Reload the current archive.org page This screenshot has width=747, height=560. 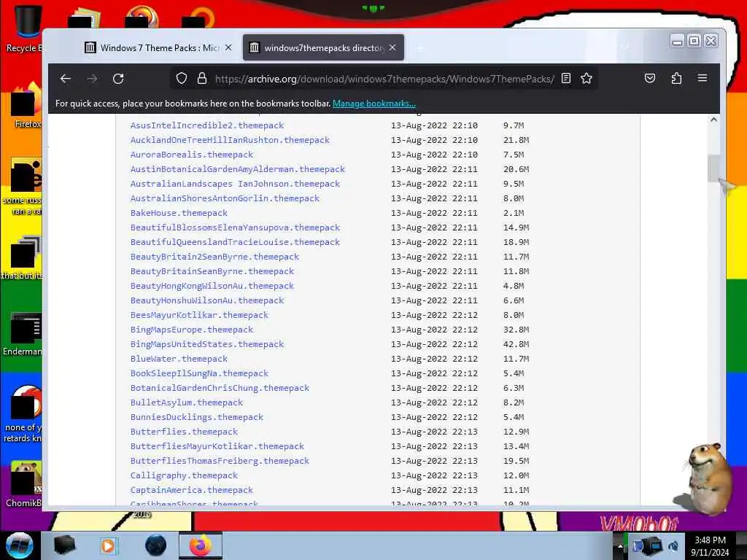click(118, 79)
